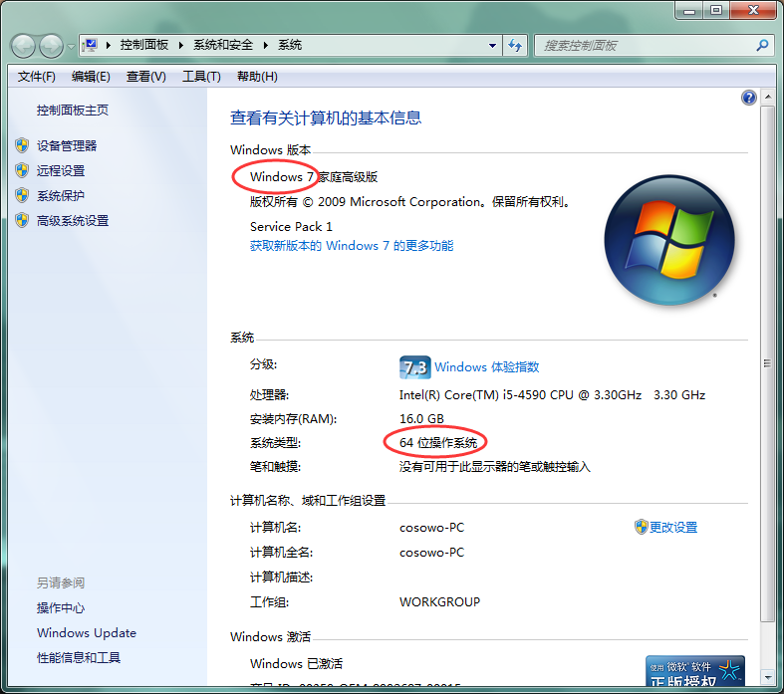
Task: Click the 微软正版授权 genuine software badge
Action: click(695, 671)
